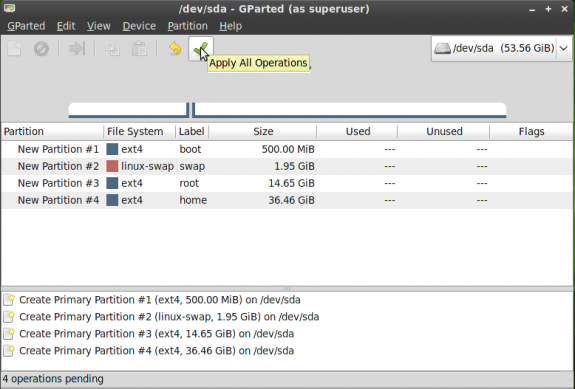This screenshot has height=389, width=575.
Task: Click the 'root' label cell
Action: pos(189,183)
